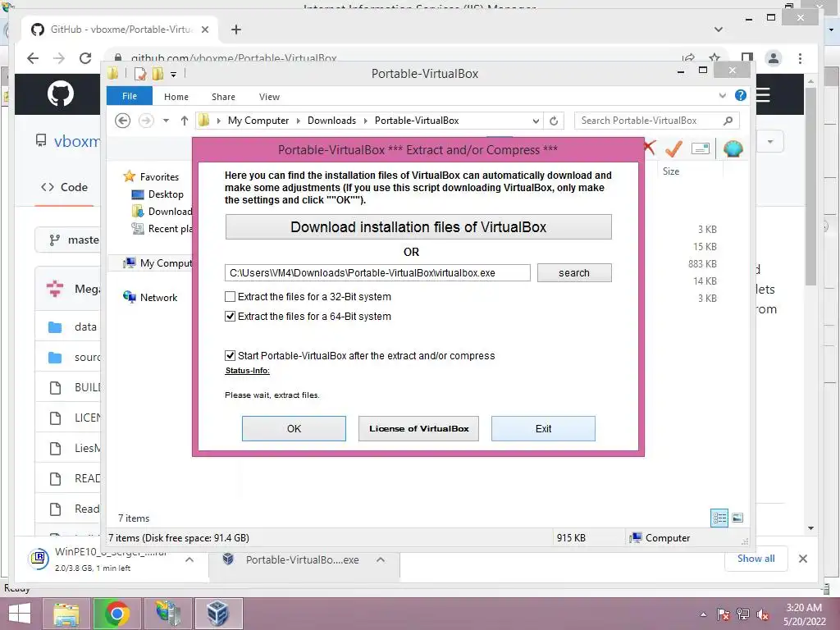Close the Chrome downloads bar

click(x=802, y=559)
